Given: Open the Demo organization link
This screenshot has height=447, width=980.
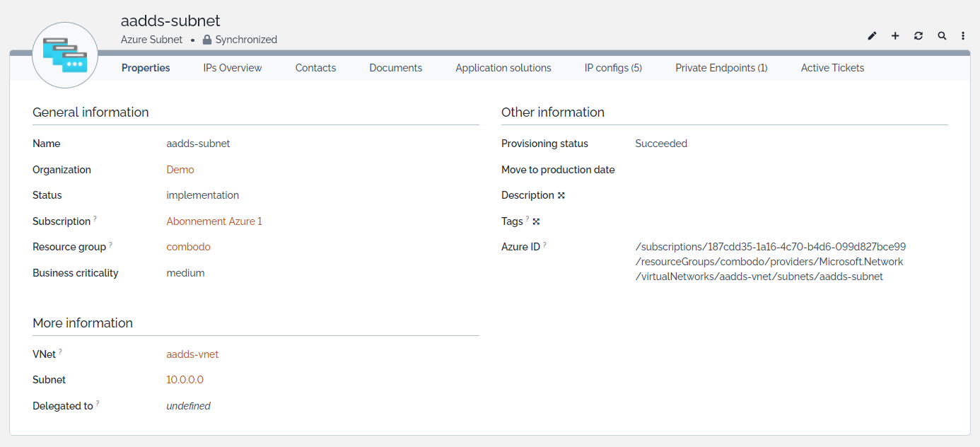Looking at the screenshot, I should [180, 170].
